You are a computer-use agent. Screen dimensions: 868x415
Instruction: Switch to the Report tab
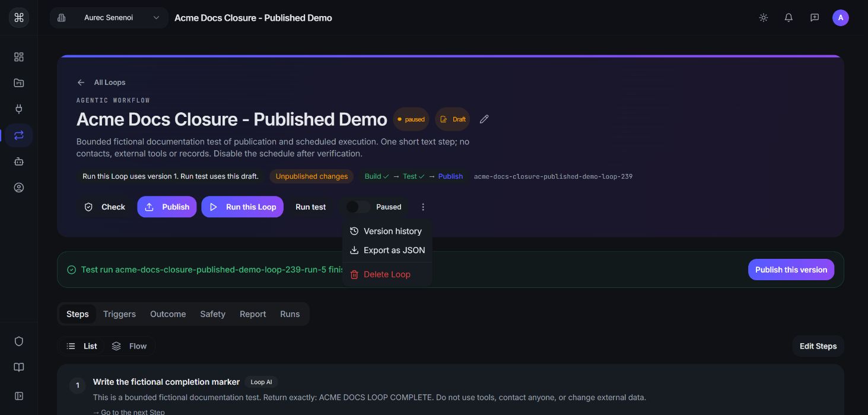[253, 314]
